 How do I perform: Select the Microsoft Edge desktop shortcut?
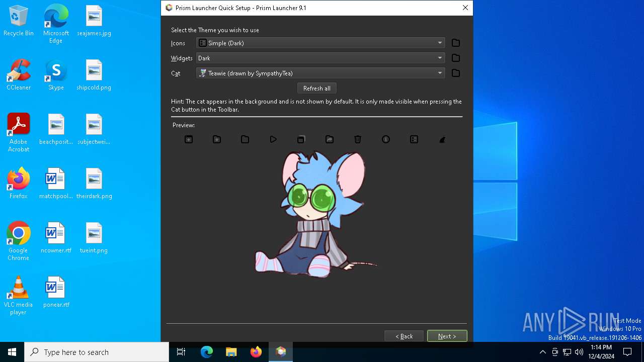pyautogui.click(x=56, y=24)
